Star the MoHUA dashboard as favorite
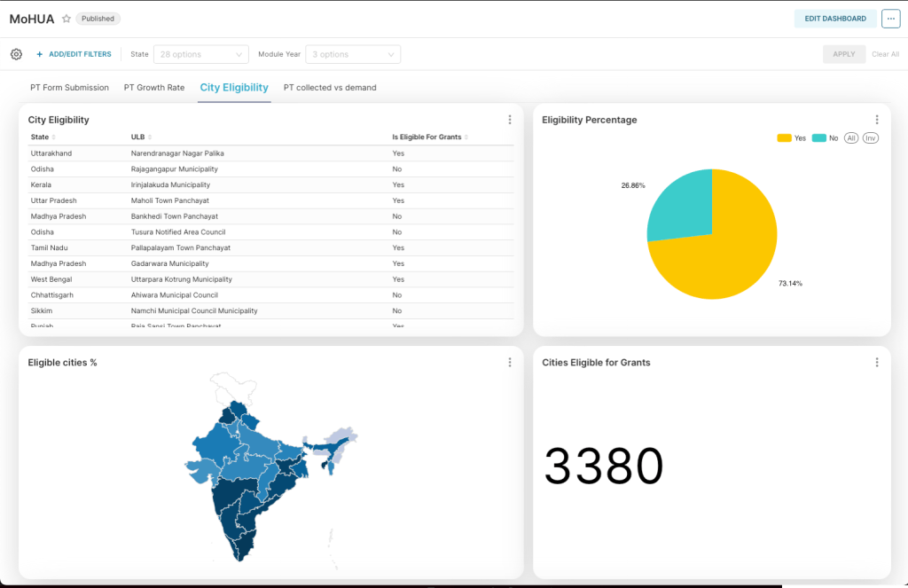This screenshot has height=588, width=908. [67, 19]
